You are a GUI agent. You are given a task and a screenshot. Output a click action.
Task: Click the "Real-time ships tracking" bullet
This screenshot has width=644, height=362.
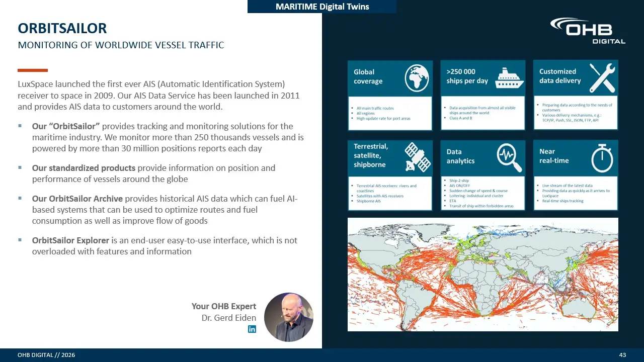click(x=563, y=201)
